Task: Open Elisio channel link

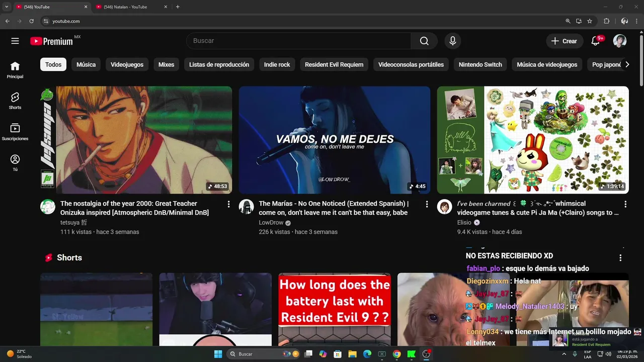Action: point(464,222)
